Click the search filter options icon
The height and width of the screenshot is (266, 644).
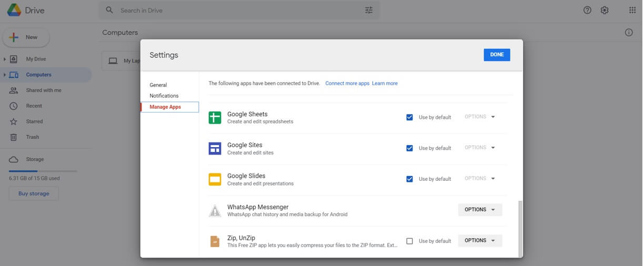pos(369,10)
